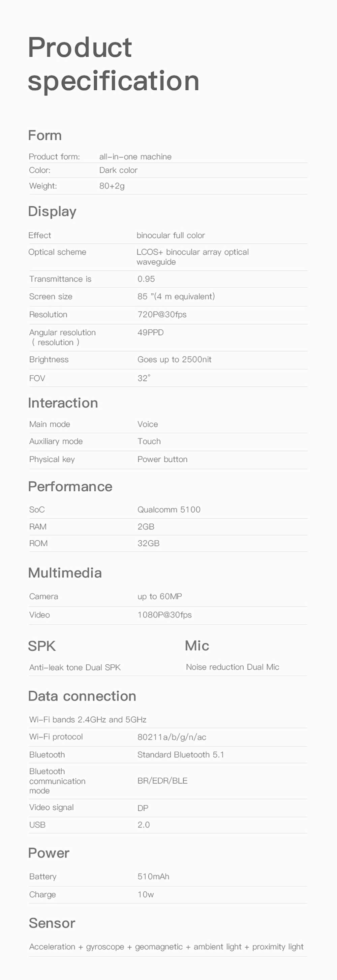Click the Sensor section heading
The height and width of the screenshot is (980, 337).
(x=52, y=923)
